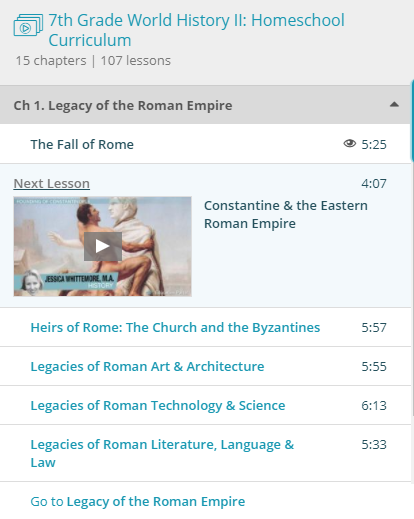Click the instructor Jessica Whittemore badge

66,282
